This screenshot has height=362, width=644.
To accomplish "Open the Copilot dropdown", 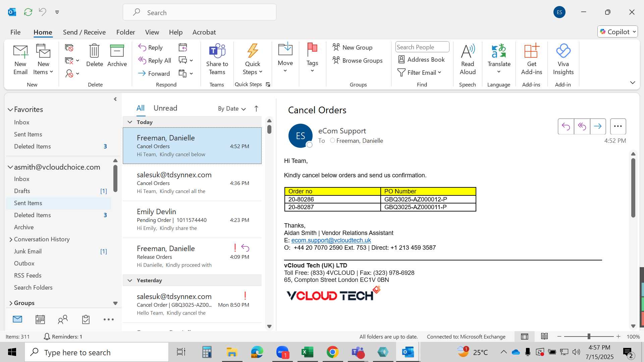I will click(x=618, y=32).
